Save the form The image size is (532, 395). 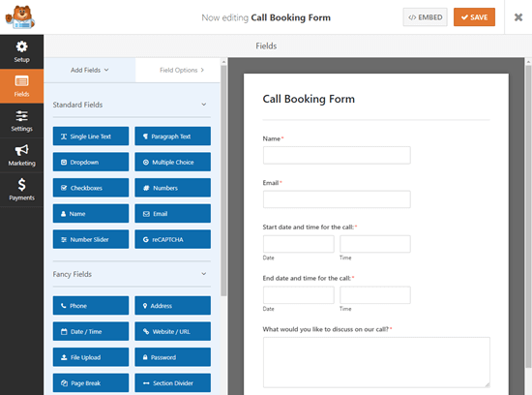[x=474, y=17]
